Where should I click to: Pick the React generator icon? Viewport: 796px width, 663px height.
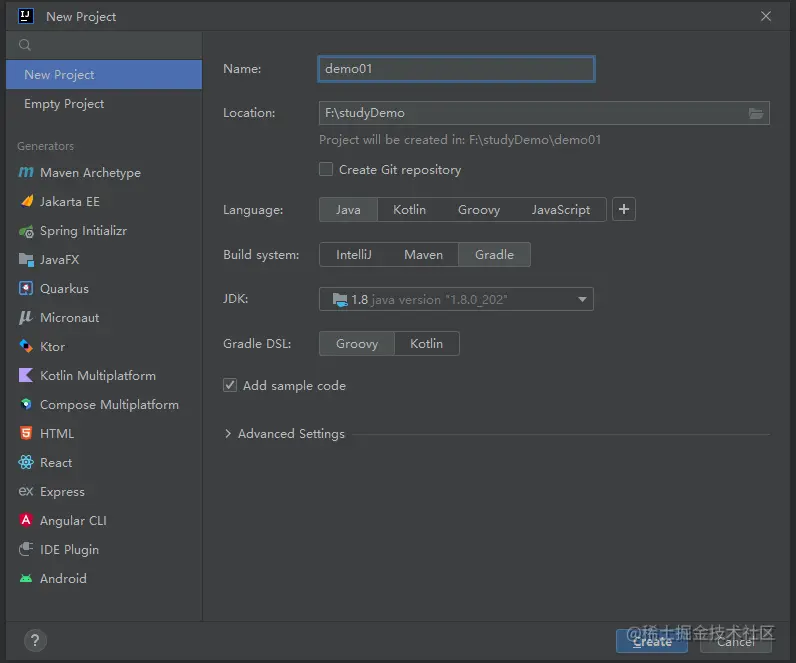26,462
